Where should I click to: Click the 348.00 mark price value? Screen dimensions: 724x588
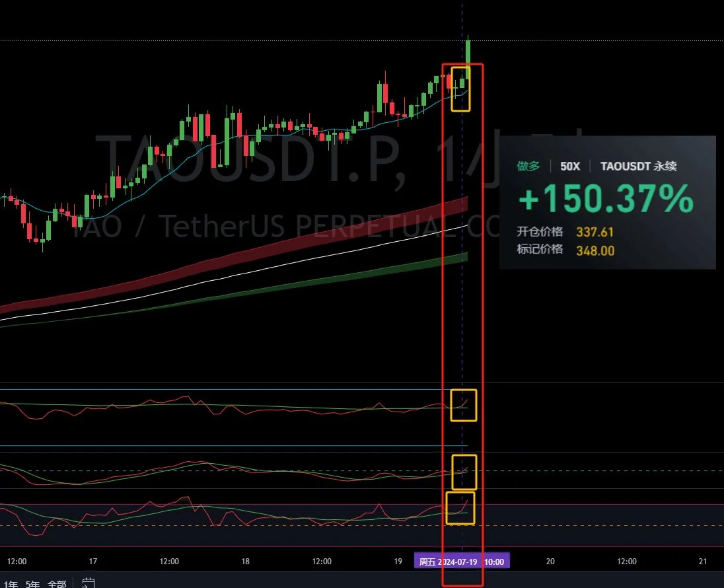point(595,251)
